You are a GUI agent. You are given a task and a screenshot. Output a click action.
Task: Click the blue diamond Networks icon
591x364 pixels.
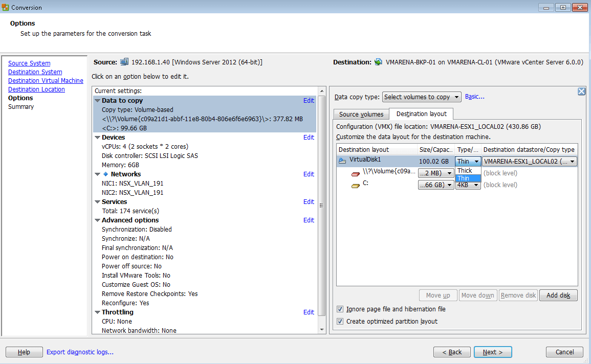click(x=105, y=174)
